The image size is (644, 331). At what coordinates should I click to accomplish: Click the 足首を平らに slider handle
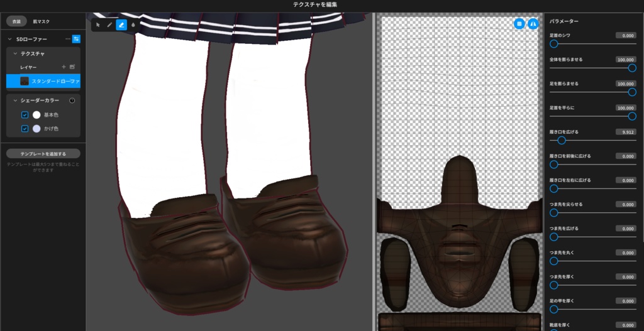point(632,116)
